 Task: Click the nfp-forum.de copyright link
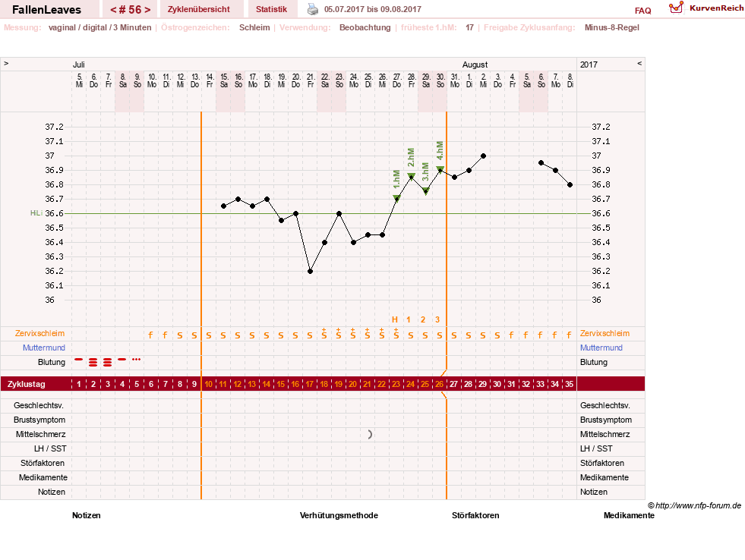694,505
